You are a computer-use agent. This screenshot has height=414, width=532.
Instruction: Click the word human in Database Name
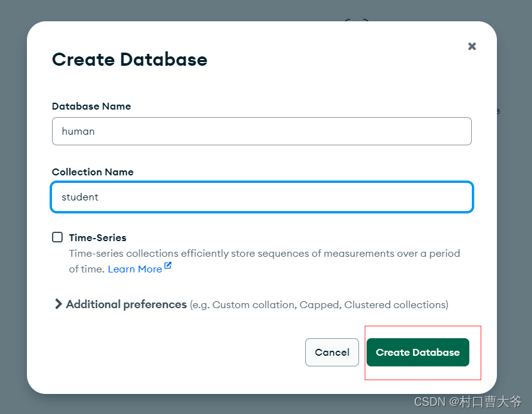pyautogui.click(x=78, y=132)
